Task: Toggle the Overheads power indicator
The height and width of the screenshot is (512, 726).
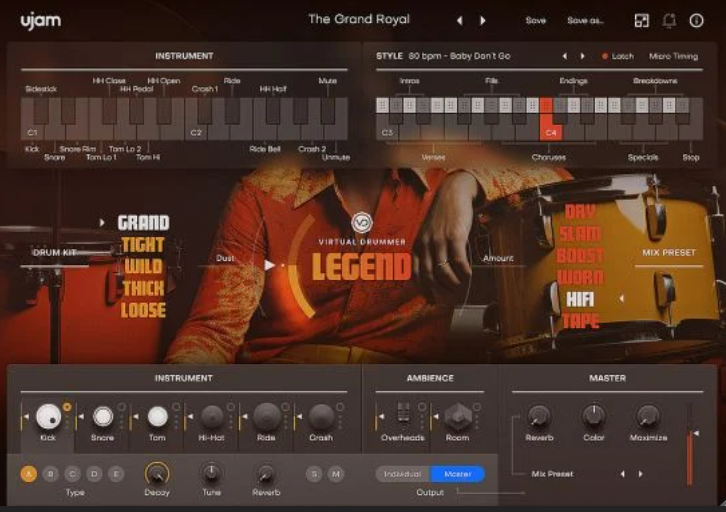Action: [x=422, y=407]
